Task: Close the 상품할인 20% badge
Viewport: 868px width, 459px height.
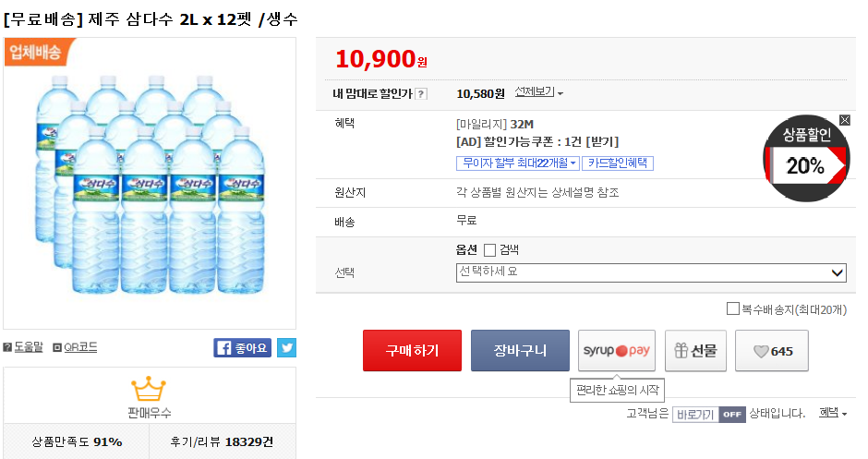Action: (844, 120)
